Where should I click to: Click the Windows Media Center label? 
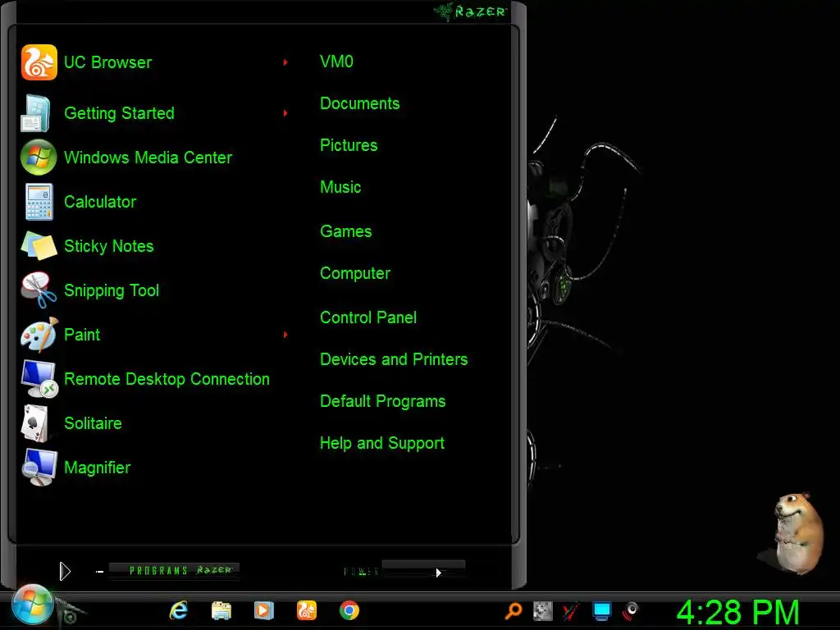coord(148,157)
